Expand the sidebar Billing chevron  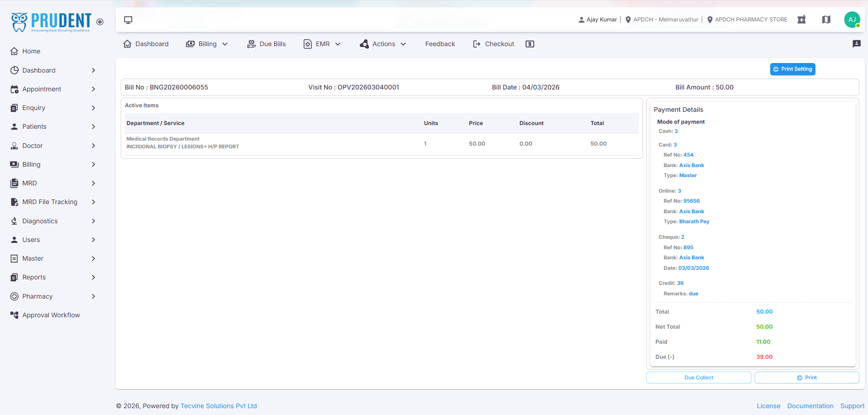point(93,164)
